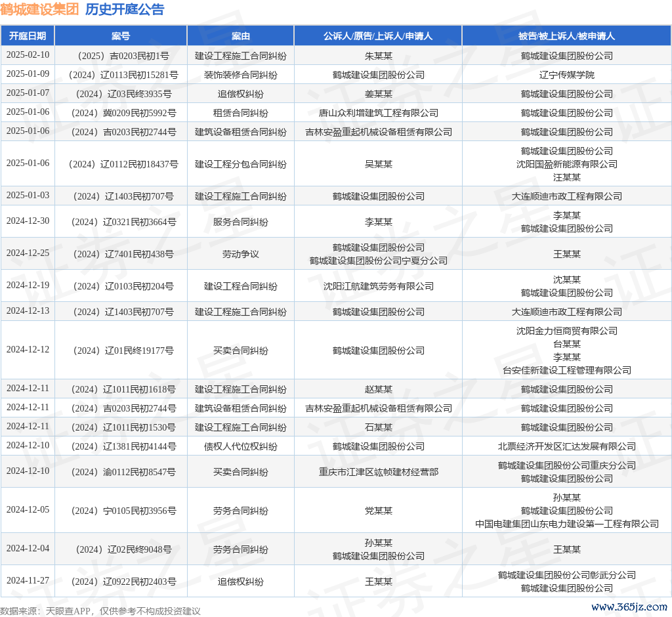Select case number (2024)冀0209民初5992号

click(x=123, y=113)
